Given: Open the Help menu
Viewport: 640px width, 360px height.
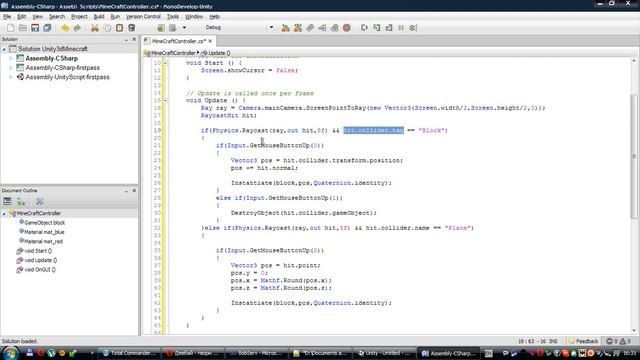Looking at the screenshot, I should [x=214, y=17].
